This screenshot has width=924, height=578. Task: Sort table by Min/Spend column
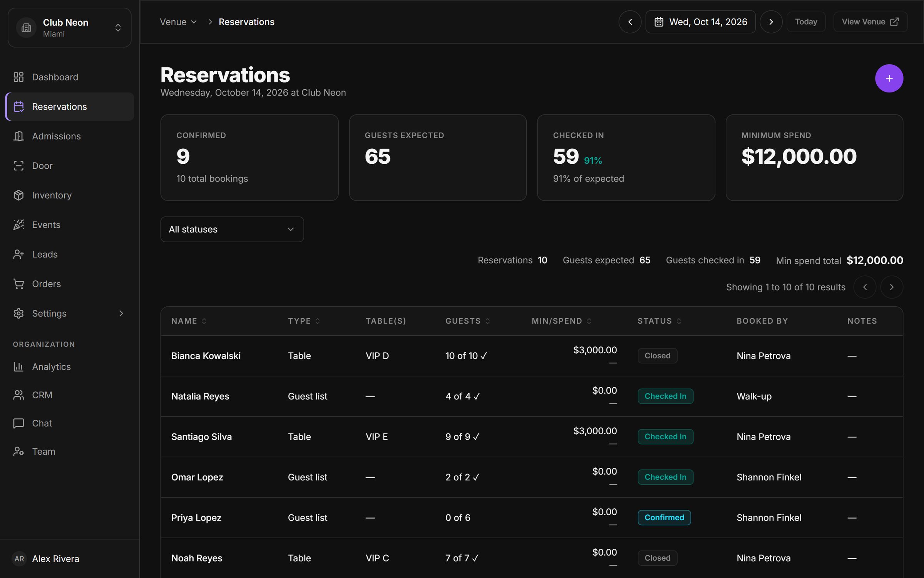click(x=562, y=321)
